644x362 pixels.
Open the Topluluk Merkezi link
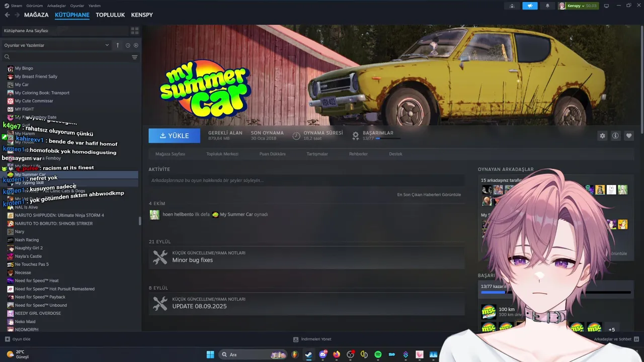pyautogui.click(x=222, y=154)
